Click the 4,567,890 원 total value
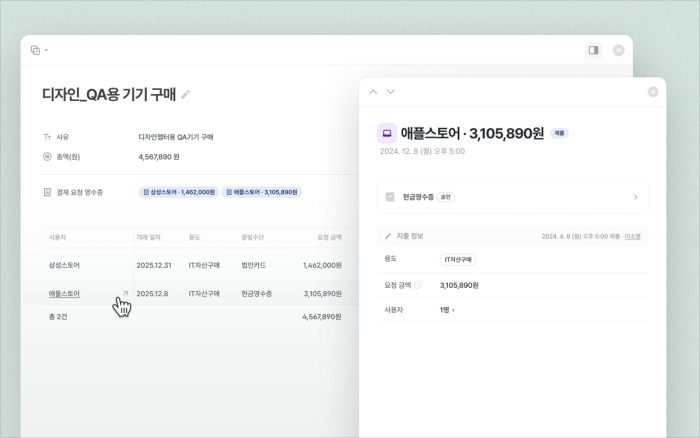The height and width of the screenshot is (438, 700). click(x=159, y=157)
